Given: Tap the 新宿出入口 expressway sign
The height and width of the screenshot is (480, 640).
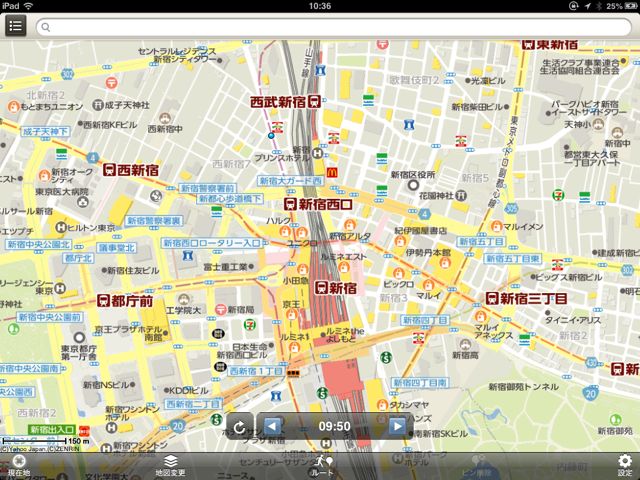Looking at the screenshot, I should click(x=52, y=430).
